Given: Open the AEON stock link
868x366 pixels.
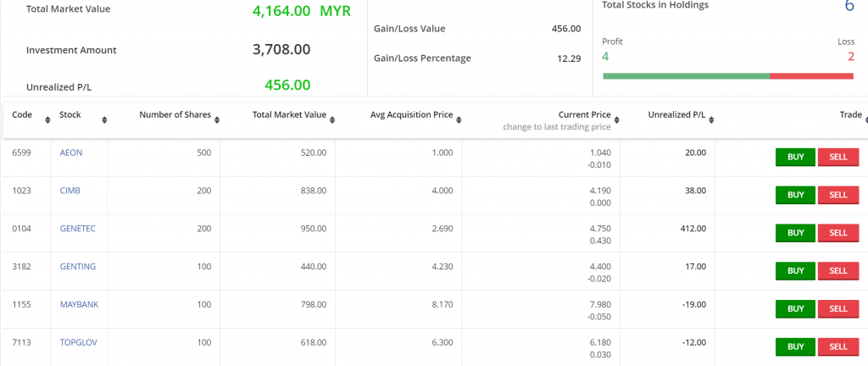Looking at the screenshot, I should 71,152.
